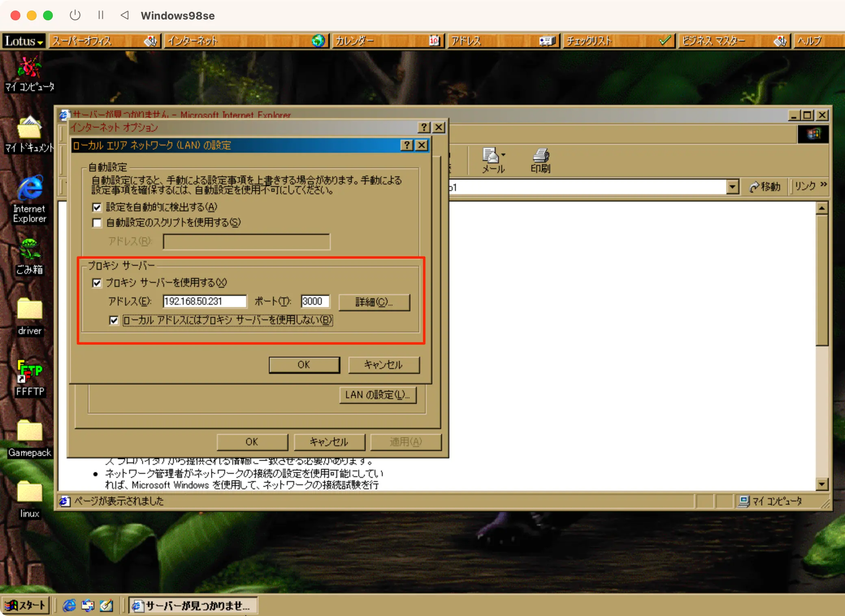The height and width of the screenshot is (616, 845).
Task: Click the proxy port number field
Action: (315, 301)
